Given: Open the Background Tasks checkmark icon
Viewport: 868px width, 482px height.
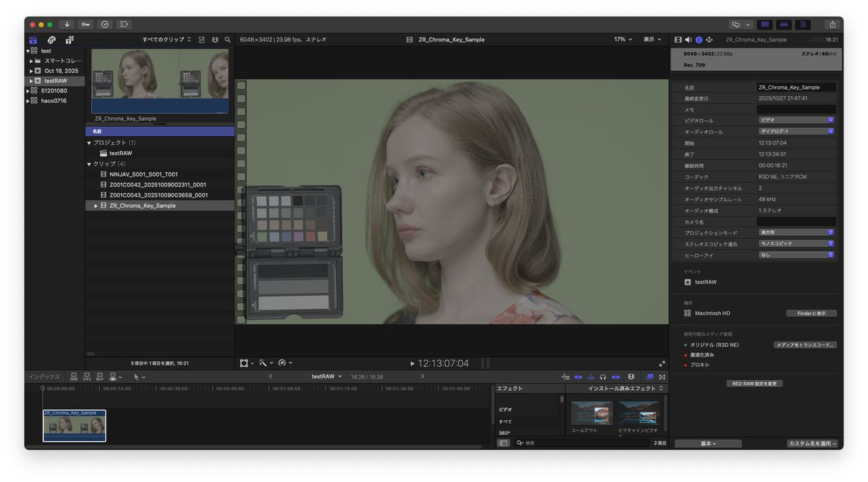Looking at the screenshot, I should (x=104, y=23).
